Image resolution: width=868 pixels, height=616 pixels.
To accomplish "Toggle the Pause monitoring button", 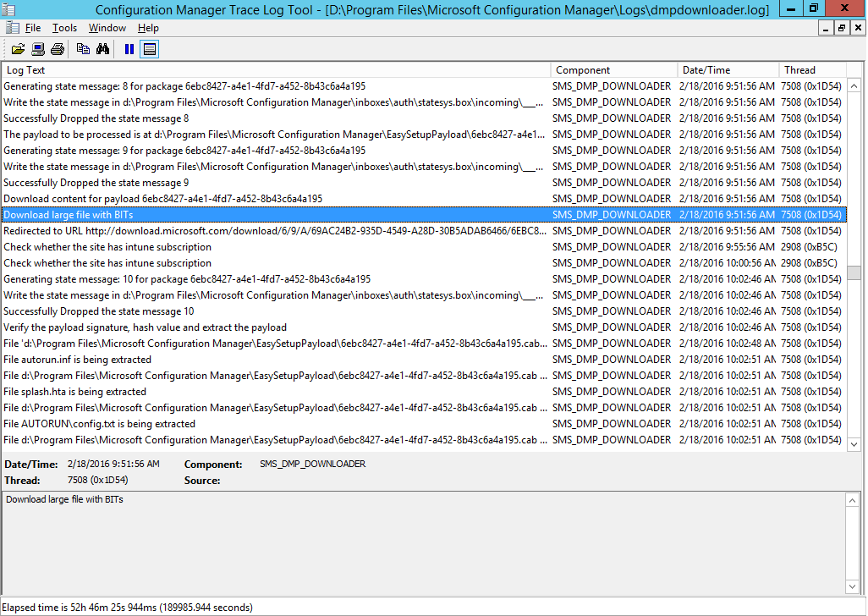I will [x=129, y=49].
